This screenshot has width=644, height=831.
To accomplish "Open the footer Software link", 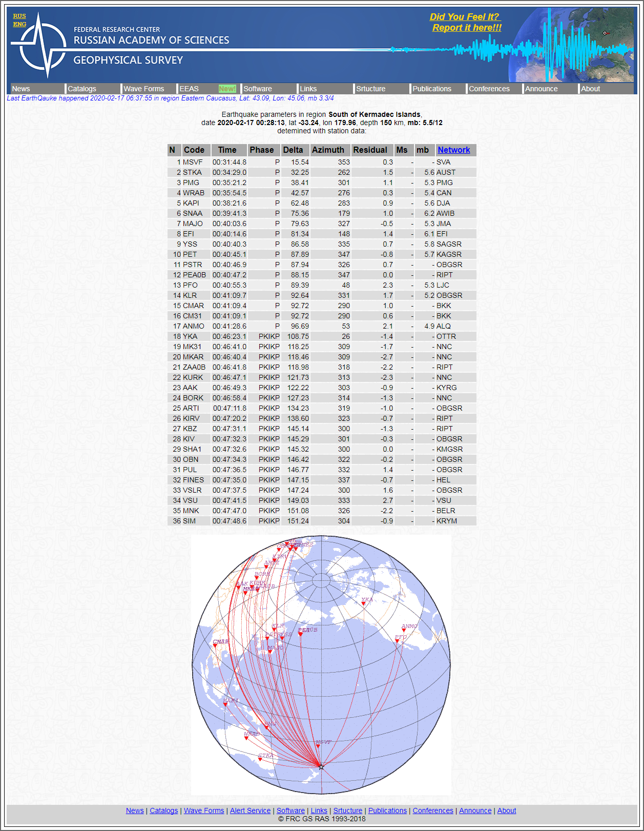I will [290, 810].
